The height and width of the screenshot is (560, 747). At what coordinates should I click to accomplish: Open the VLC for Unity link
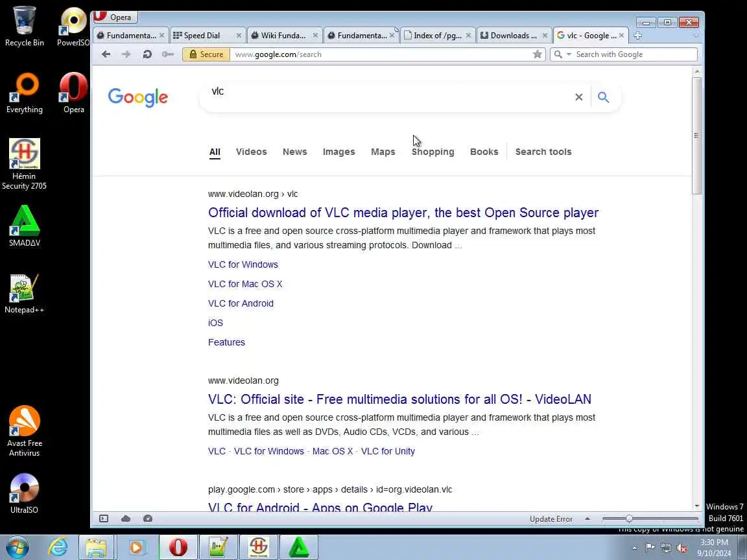pos(388,451)
